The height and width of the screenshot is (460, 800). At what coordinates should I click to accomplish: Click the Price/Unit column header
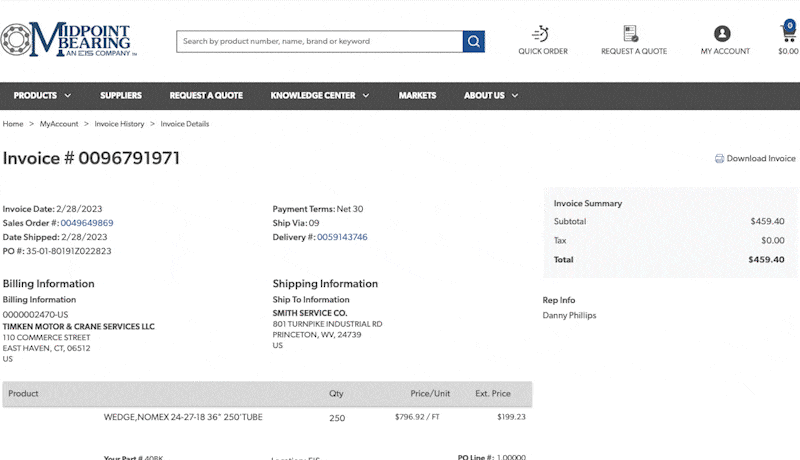point(430,394)
